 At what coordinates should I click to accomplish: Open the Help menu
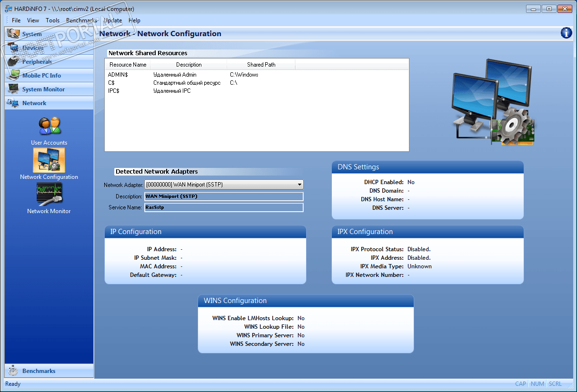click(x=135, y=20)
